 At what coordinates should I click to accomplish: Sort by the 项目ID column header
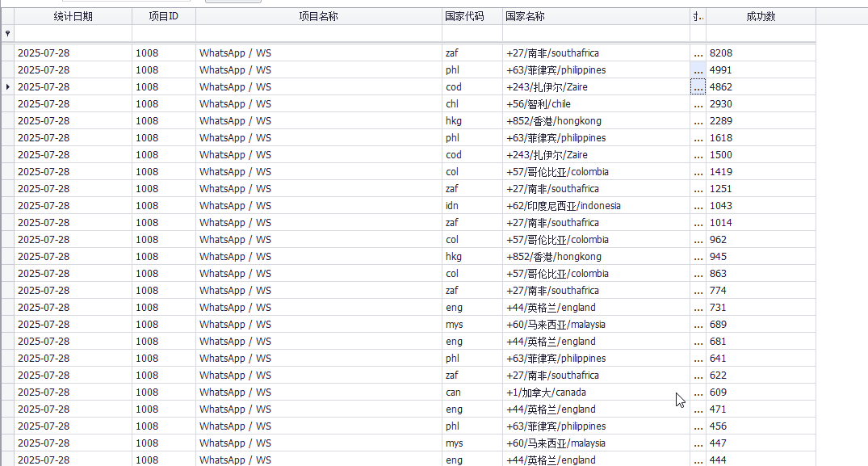pos(164,17)
